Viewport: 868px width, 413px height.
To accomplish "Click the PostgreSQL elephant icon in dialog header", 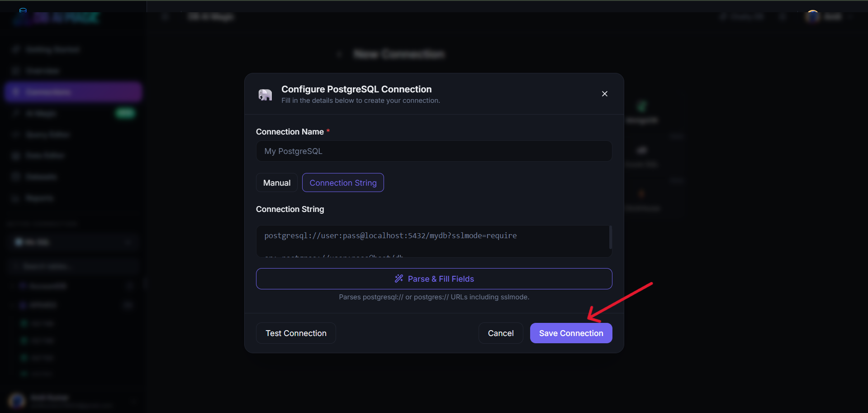I will (265, 95).
